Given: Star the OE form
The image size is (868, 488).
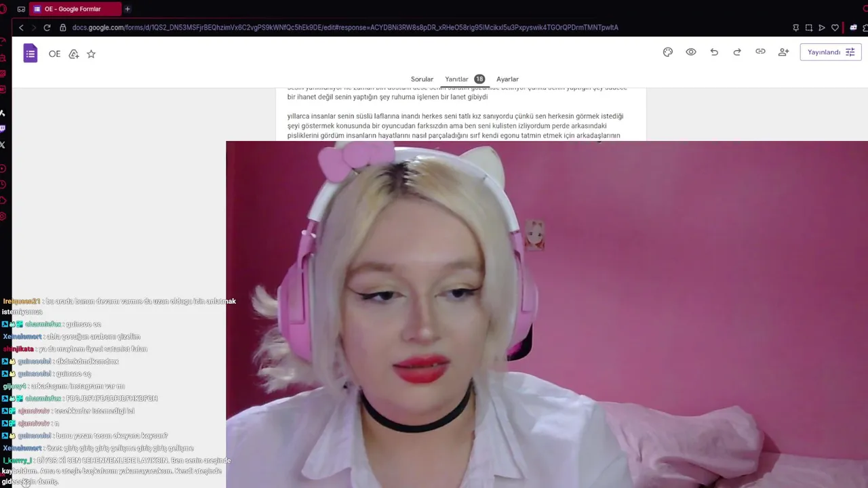Looking at the screenshot, I should pyautogui.click(x=91, y=54).
